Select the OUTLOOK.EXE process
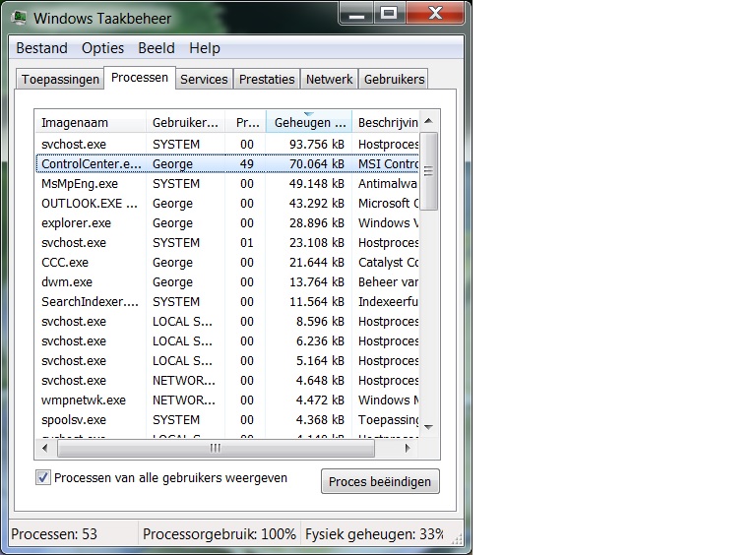 (x=227, y=204)
